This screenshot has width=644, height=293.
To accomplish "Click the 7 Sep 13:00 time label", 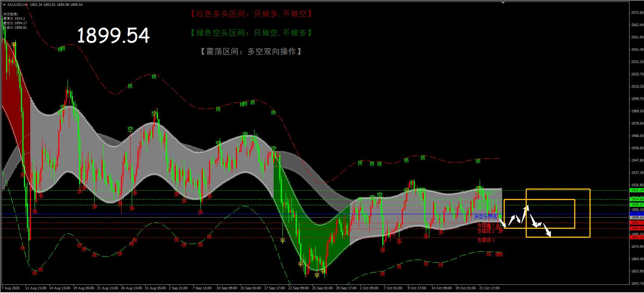I will [x=202, y=288].
